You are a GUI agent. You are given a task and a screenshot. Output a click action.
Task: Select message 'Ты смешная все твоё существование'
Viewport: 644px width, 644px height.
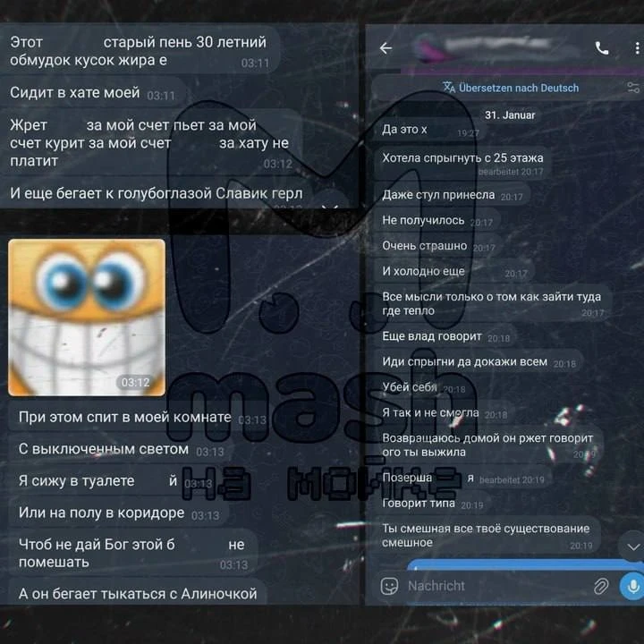[x=487, y=536]
